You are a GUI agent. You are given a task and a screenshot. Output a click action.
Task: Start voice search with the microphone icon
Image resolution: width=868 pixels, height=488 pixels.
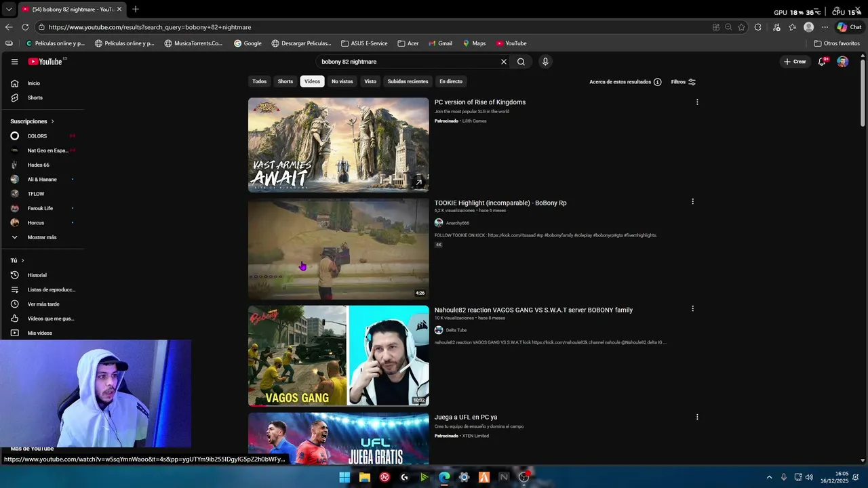[545, 62]
